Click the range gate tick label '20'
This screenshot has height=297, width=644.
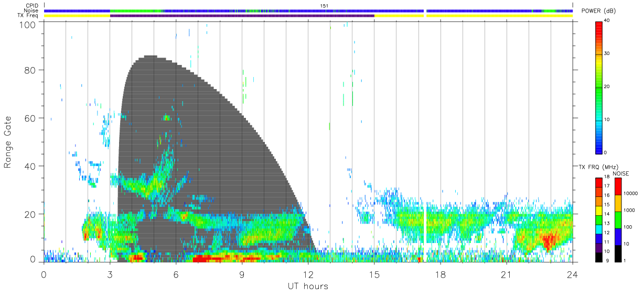point(31,214)
